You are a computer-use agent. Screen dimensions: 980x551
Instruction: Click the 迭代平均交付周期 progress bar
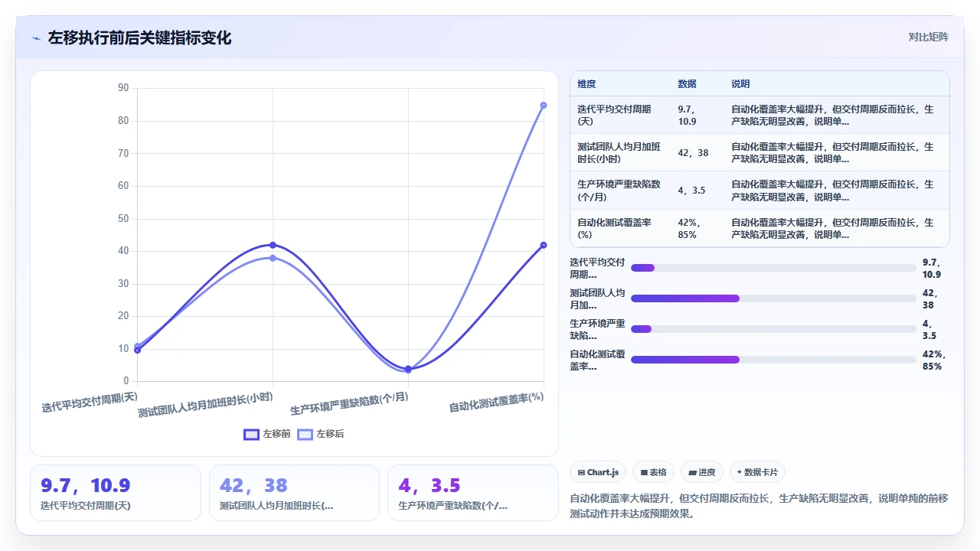point(773,268)
